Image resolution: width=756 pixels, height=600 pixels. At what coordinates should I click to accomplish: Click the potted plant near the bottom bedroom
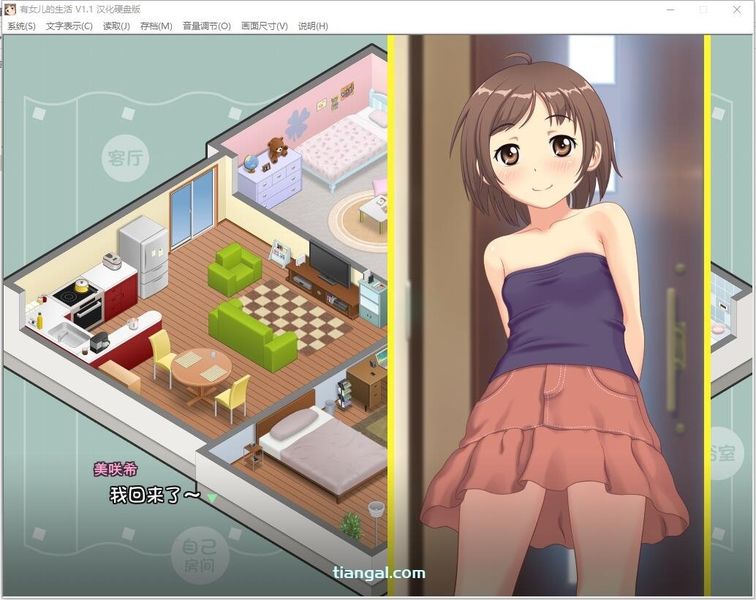tap(351, 525)
